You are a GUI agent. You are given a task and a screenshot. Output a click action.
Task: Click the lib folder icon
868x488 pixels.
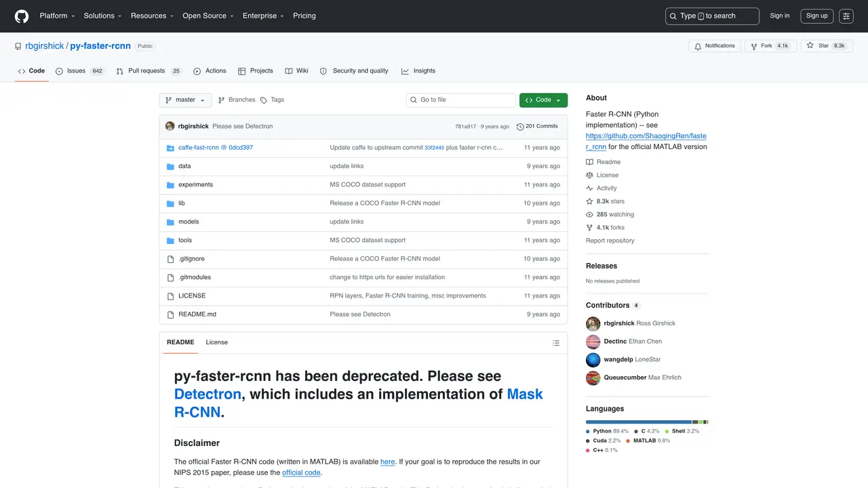click(171, 203)
